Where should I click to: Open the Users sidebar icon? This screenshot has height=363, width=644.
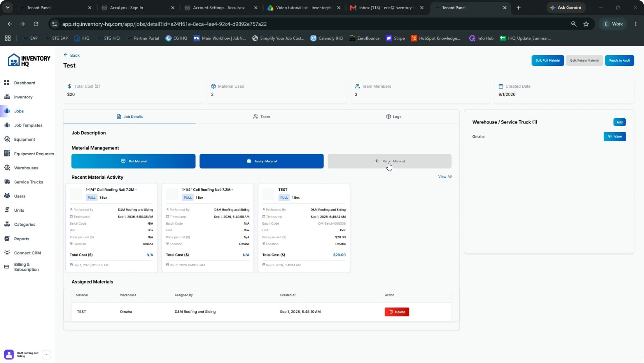point(7,196)
